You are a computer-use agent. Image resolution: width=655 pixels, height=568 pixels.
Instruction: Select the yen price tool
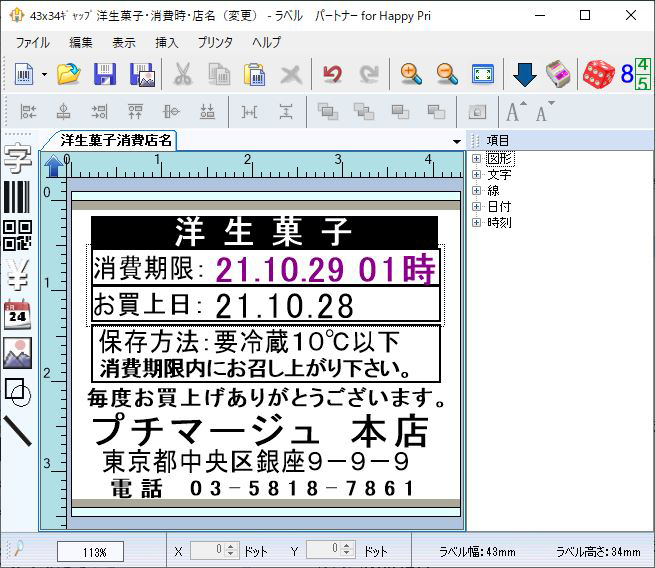coord(17,274)
